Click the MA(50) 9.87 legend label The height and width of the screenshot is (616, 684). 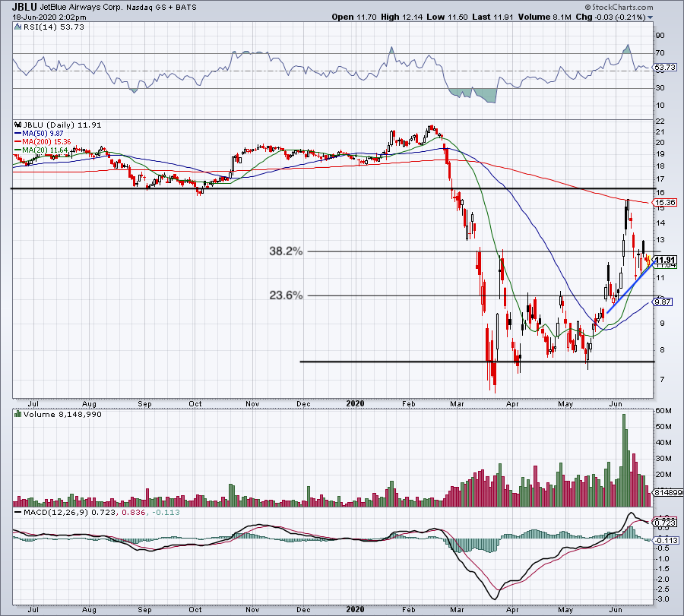[43, 134]
